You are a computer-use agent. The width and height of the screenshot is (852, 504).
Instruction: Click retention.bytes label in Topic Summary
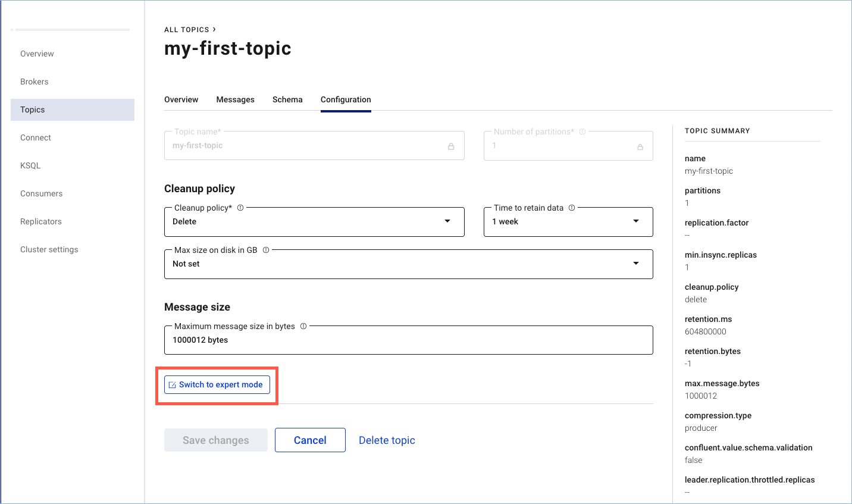(713, 351)
